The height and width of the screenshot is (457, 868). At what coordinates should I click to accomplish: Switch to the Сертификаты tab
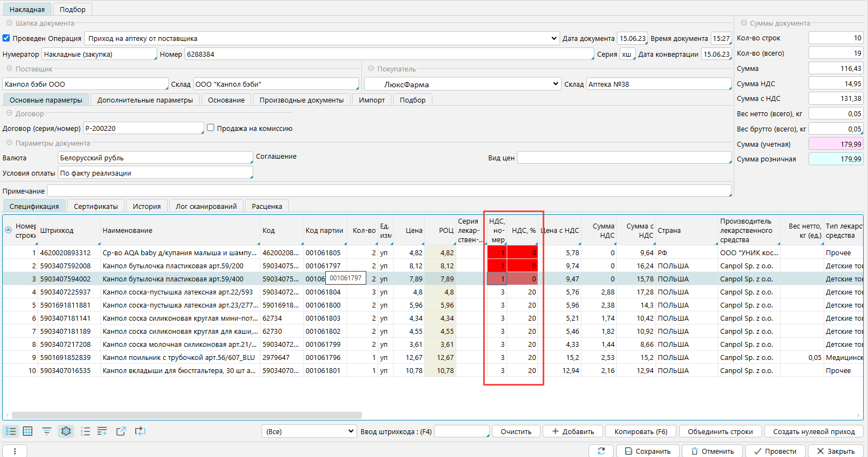click(x=96, y=206)
